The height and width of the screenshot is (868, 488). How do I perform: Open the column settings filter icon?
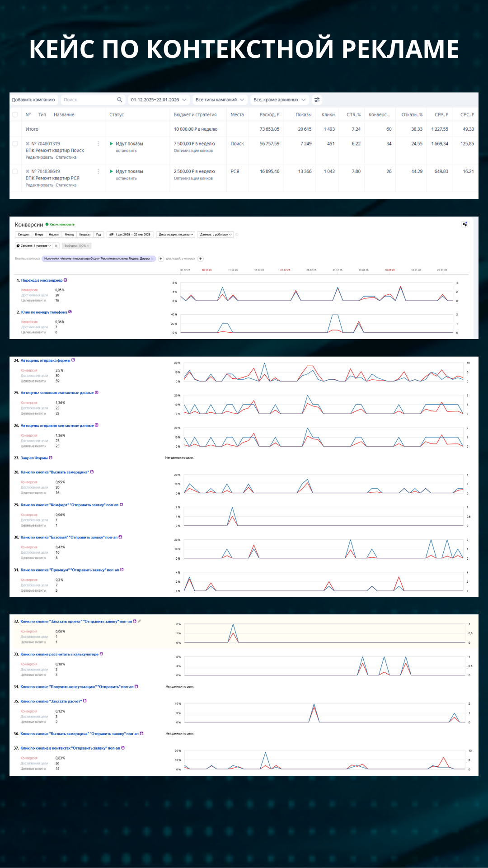(x=317, y=100)
